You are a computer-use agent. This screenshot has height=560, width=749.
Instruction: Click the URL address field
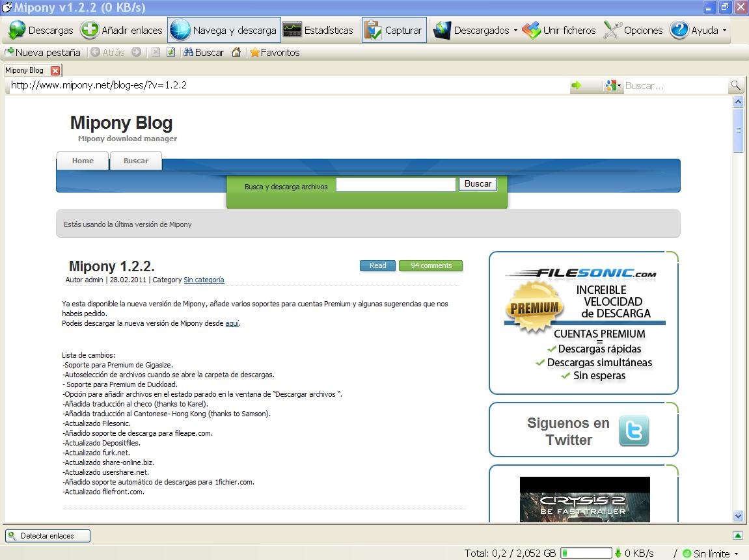(x=286, y=85)
